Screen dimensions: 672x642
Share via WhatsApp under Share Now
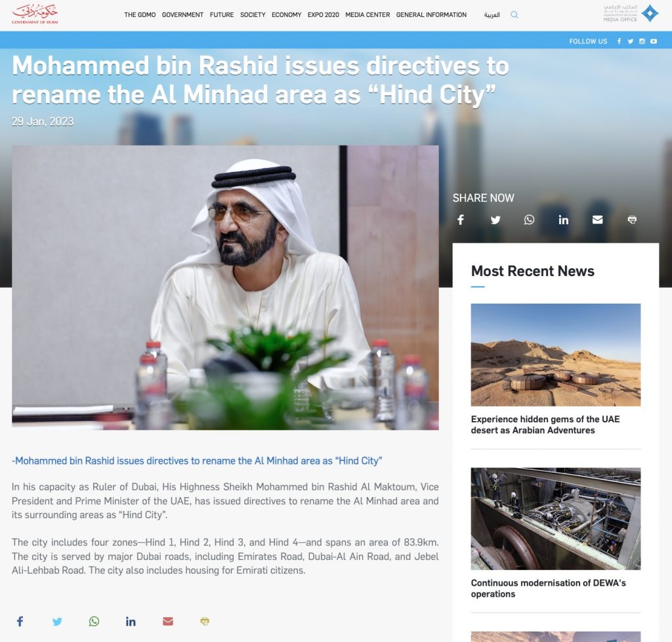[530, 220]
